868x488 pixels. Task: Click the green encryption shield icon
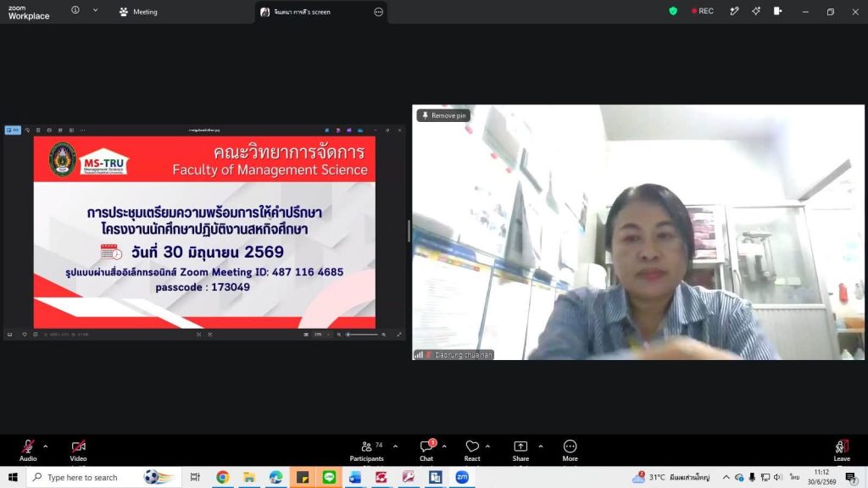(x=672, y=11)
